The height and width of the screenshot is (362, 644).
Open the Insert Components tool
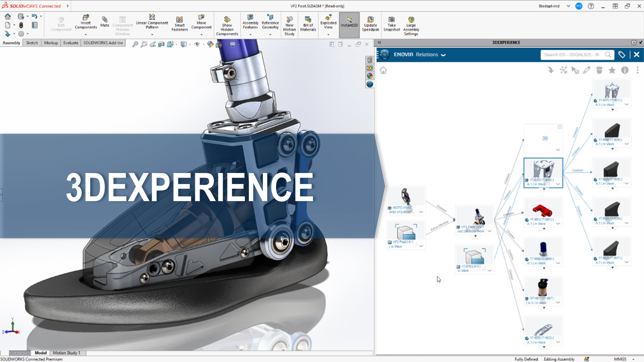pos(86,23)
